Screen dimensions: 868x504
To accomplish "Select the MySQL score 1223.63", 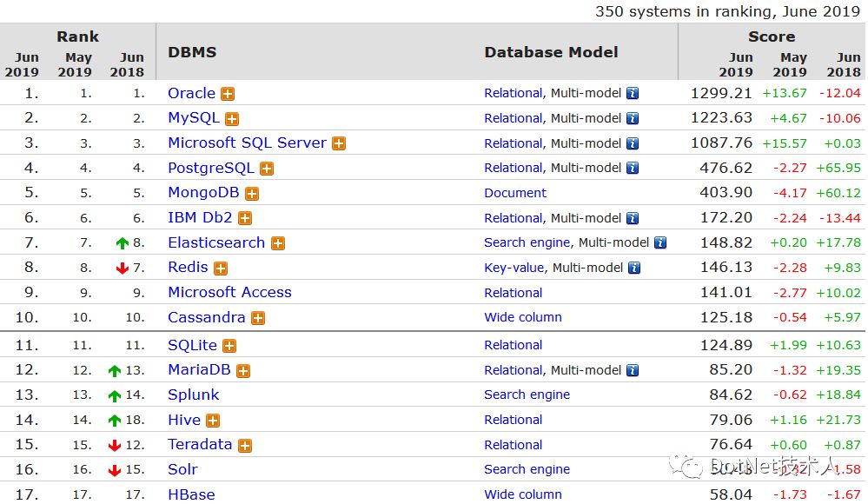I will tap(721, 118).
